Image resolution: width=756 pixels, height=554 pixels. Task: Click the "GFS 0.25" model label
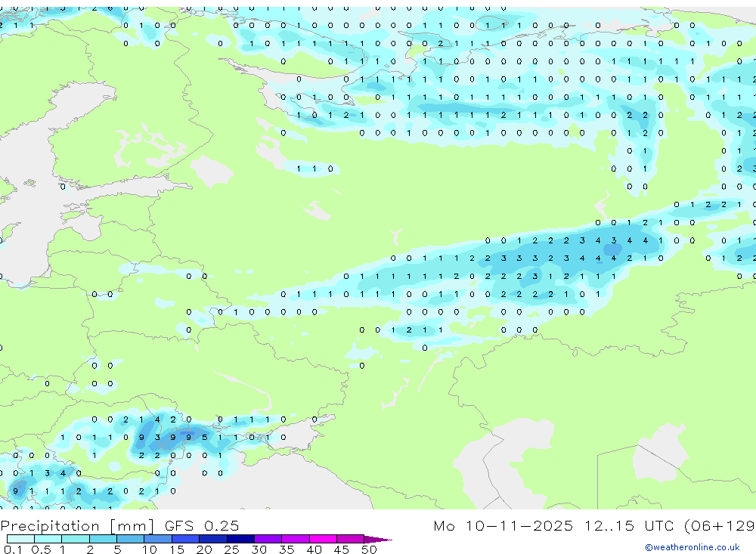[202, 526]
